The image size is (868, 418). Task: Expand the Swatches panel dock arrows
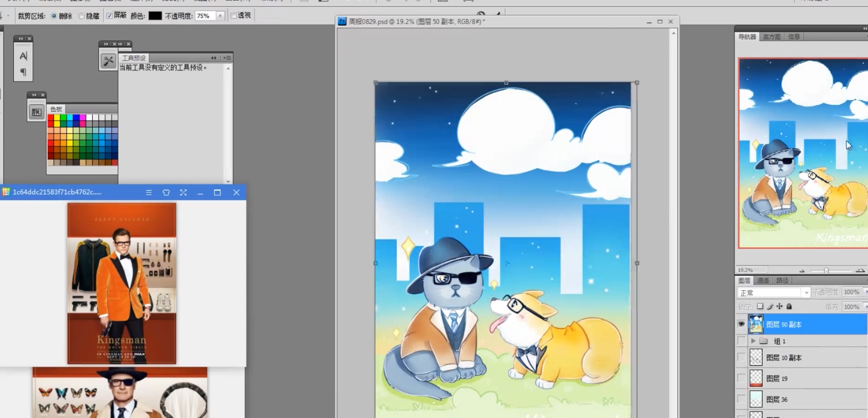click(x=35, y=95)
